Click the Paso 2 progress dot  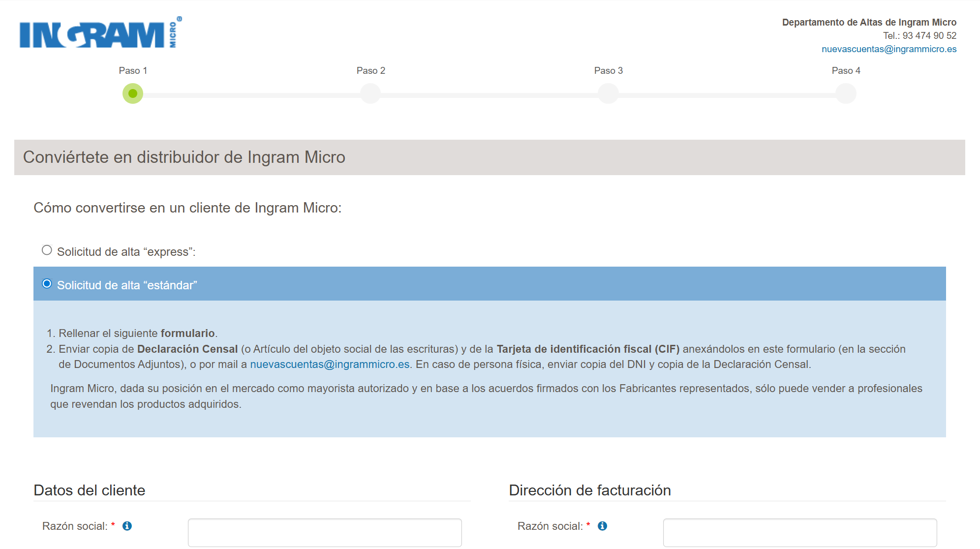point(370,93)
